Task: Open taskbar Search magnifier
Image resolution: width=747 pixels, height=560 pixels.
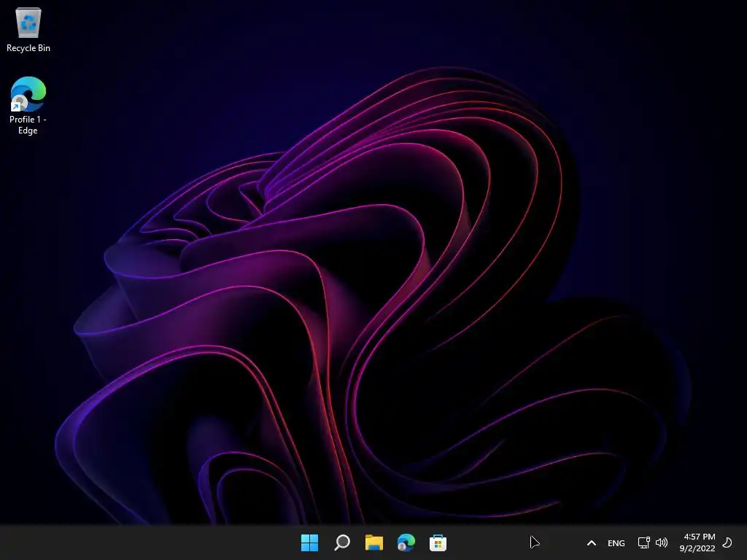Action: point(342,542)
